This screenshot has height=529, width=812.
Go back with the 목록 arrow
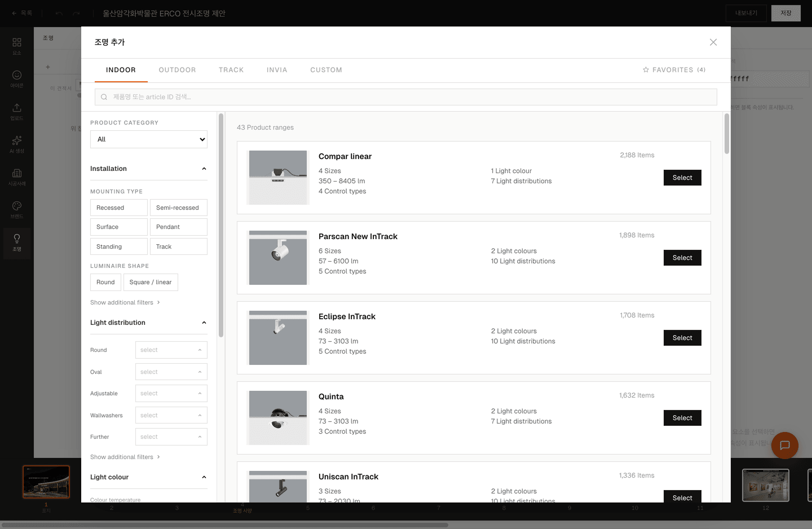point(22,13)
